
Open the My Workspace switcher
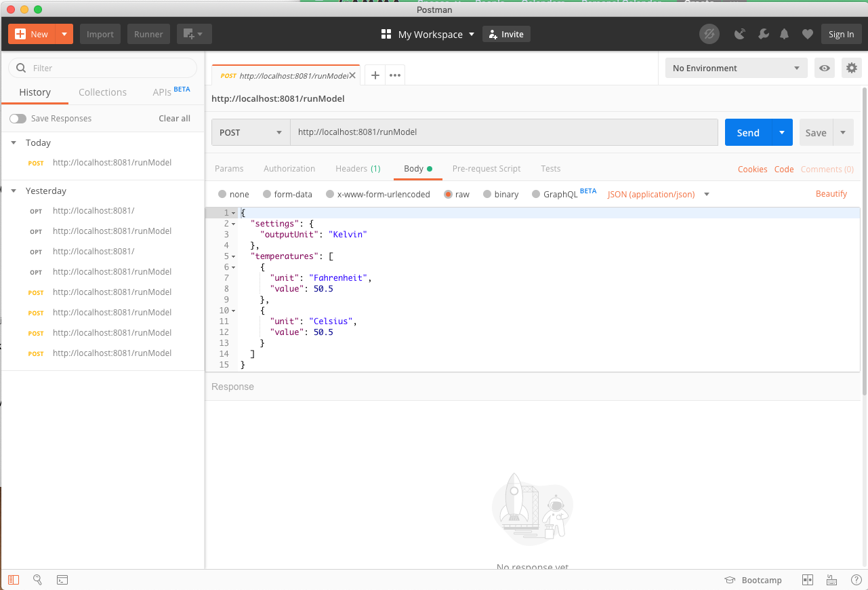coord(428,34)
